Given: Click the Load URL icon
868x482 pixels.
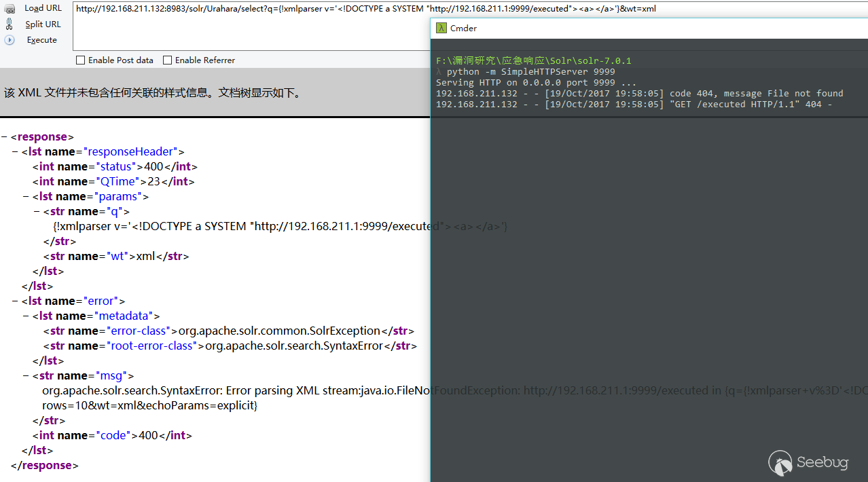Looking at the screenshot, I should pos(10,9).
